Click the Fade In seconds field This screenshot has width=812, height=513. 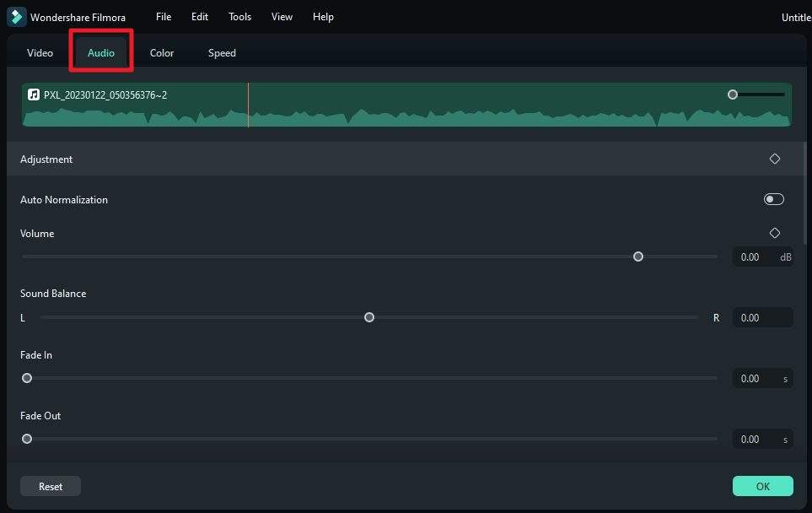(x=763, y=379)
